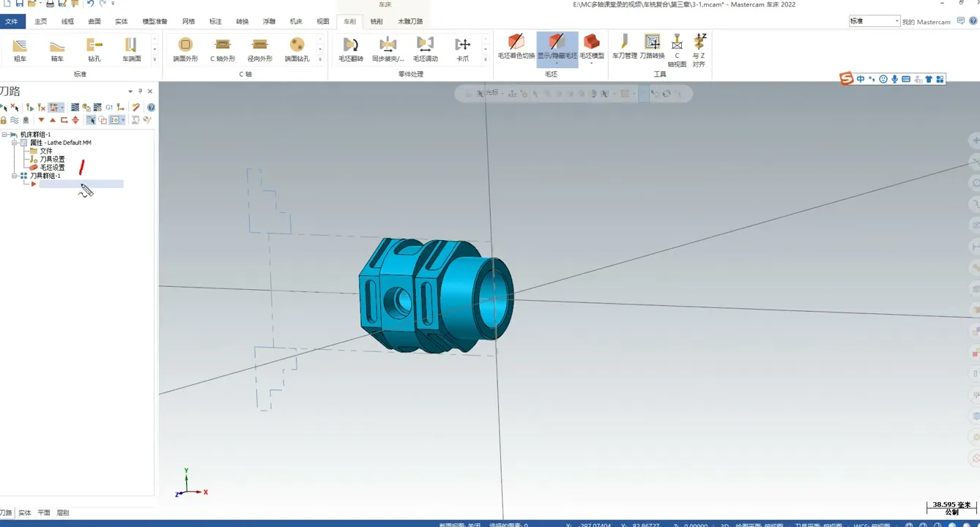Click the 刀路转换 toolpath transform icon
Screen dimensions: 980x527
click(x=652, y=45)
